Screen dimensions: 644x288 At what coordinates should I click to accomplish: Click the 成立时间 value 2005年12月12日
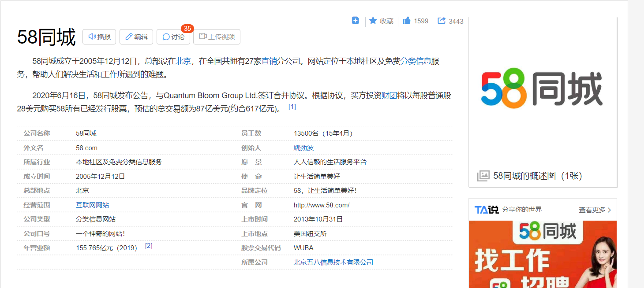tap(101, 176)
